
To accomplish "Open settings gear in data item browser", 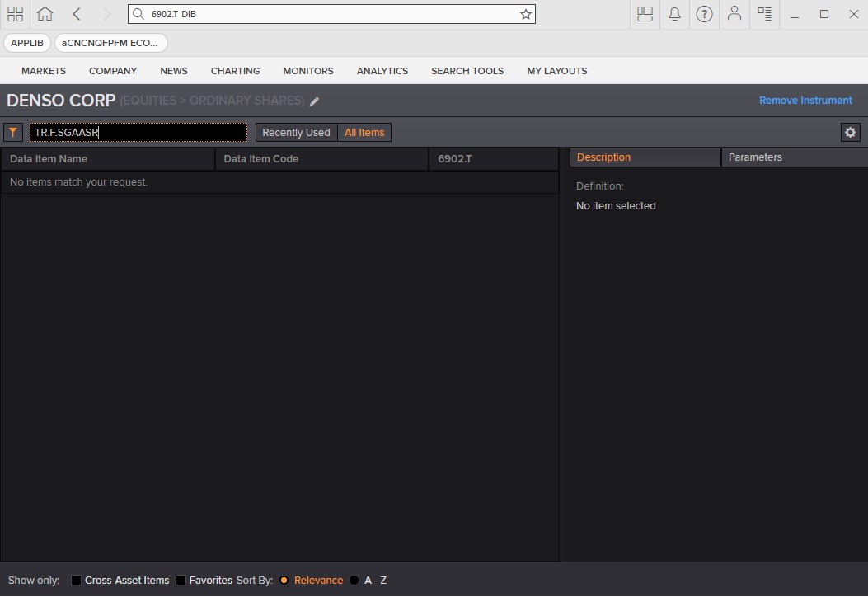I will pyautogui.click(x=850, y=133).
